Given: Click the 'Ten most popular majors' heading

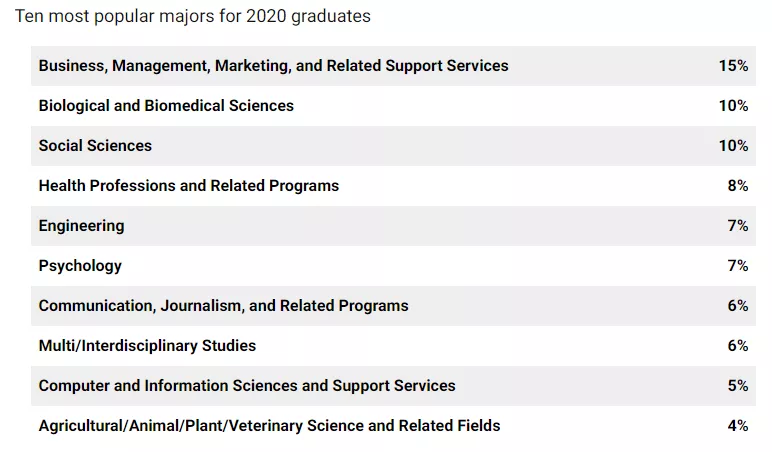Looking at the screenshot, I should point(192,17).
